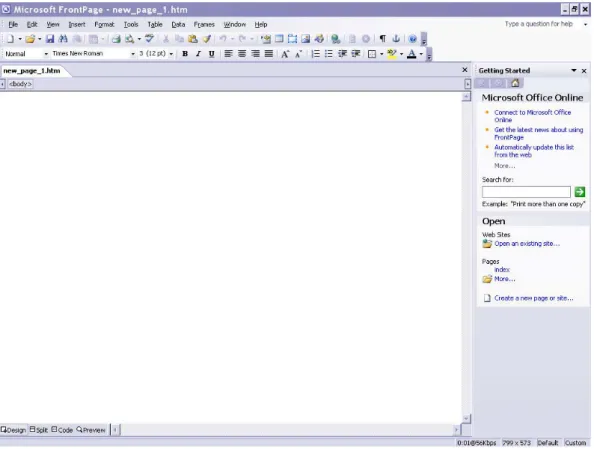Switch to the Code view tab

[62, 430]
